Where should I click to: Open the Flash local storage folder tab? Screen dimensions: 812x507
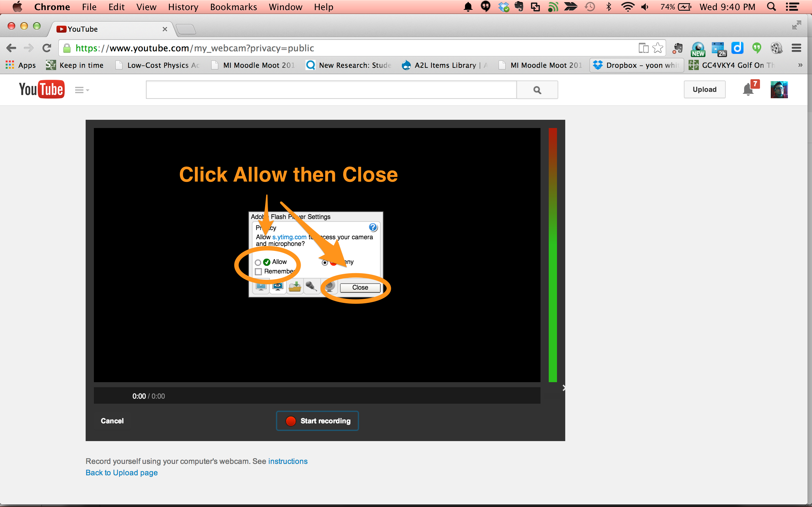point(295,287)
